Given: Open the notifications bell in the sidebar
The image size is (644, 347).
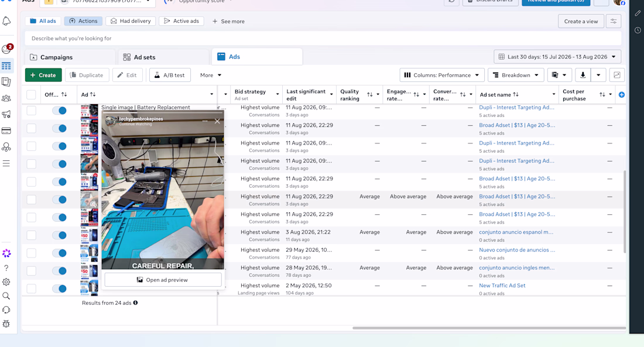Looking at the screenshot, I should [x=6, y=21].
